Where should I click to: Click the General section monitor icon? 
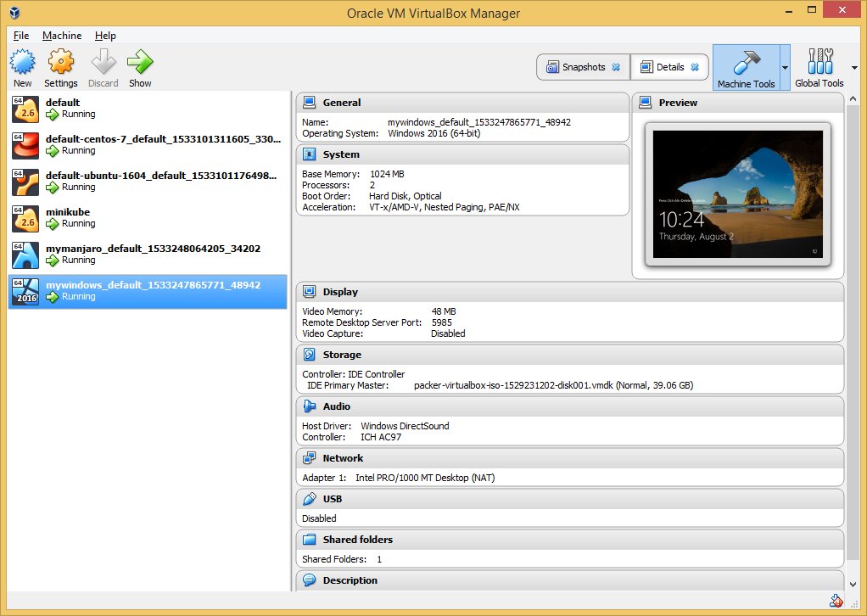[310, 103]
